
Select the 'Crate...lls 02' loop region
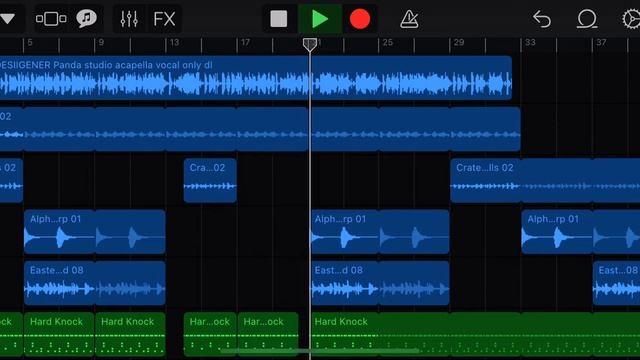point(545,180)
